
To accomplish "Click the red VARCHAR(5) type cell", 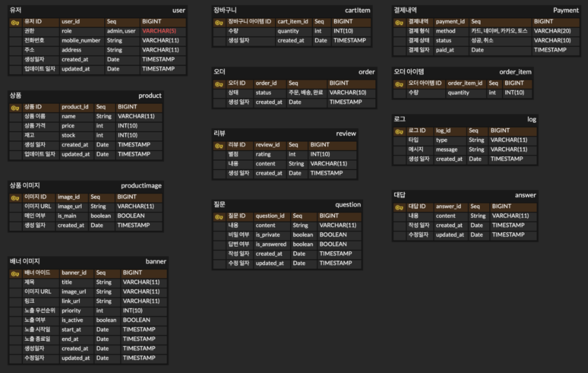I will (x=159, y=31).
